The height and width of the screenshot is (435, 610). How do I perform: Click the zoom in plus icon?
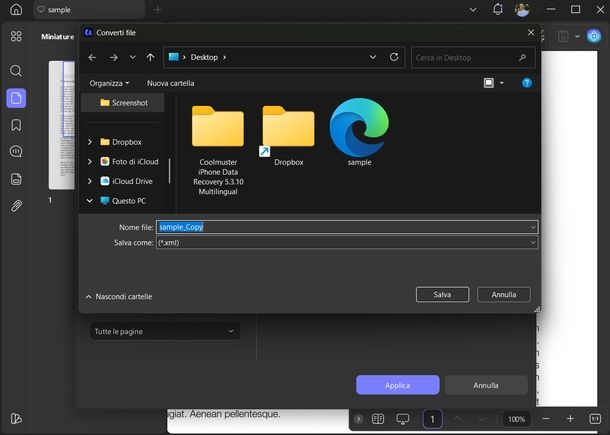click(x=570, y=418)
